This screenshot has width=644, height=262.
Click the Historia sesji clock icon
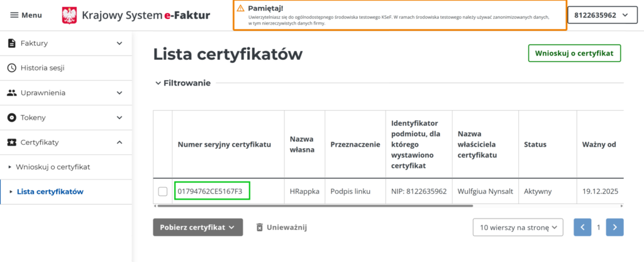[x=11, y=68]
